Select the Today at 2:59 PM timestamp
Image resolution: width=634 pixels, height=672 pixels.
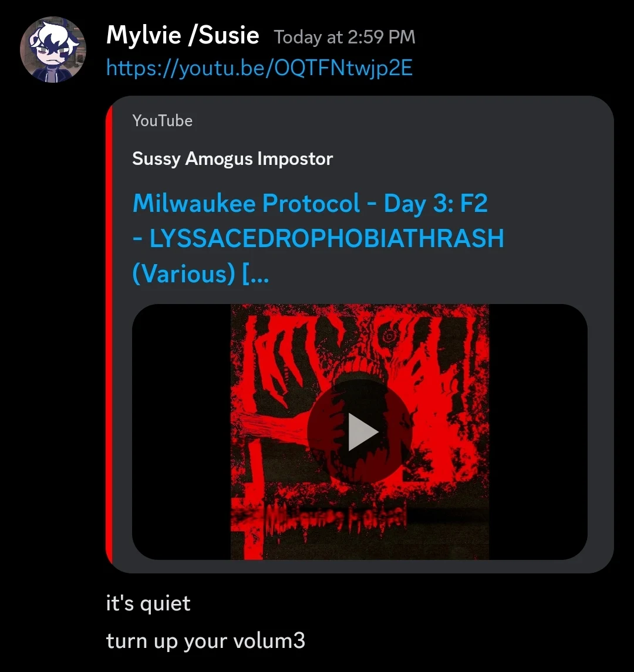345,37
